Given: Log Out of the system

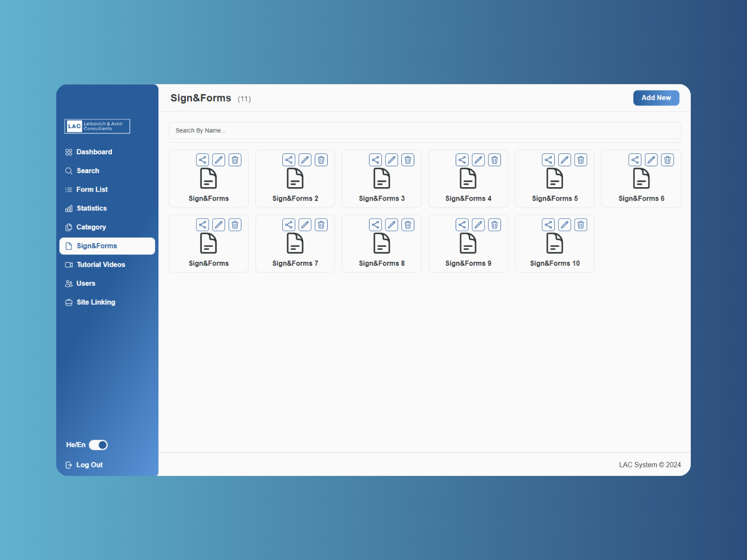Looking at the screenshot, I should (x=89, y=465).
